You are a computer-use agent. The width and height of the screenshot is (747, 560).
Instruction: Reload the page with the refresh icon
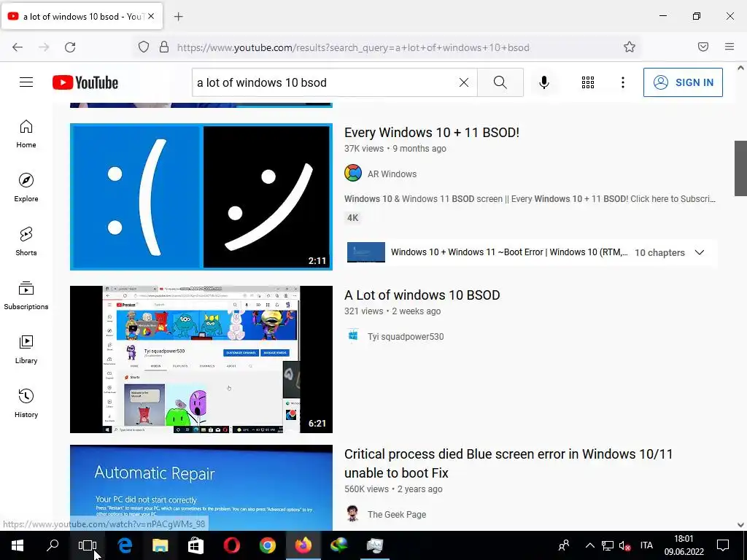click(70, 47)
